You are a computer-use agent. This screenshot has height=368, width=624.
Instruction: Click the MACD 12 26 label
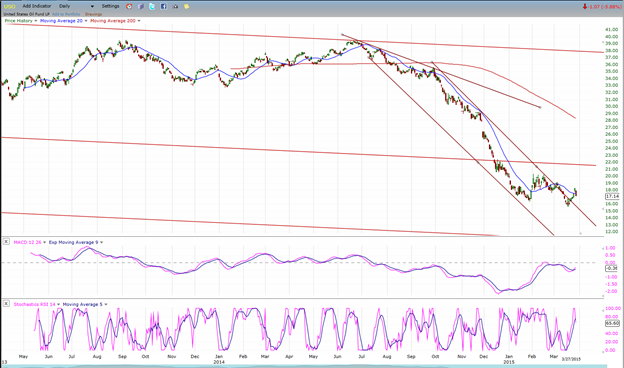pyautogui.click(x=27, y=242)
